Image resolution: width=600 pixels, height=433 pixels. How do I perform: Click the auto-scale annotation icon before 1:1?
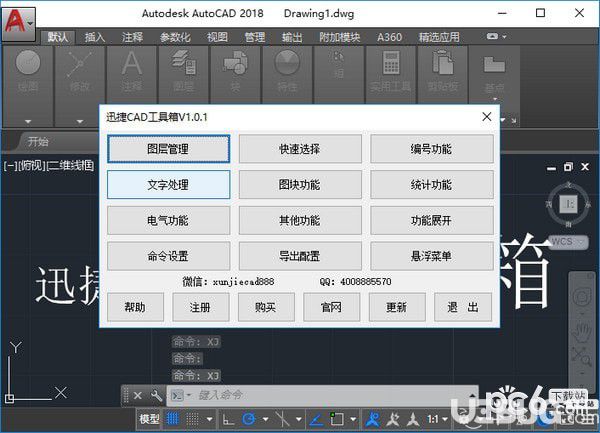(413, 420)
